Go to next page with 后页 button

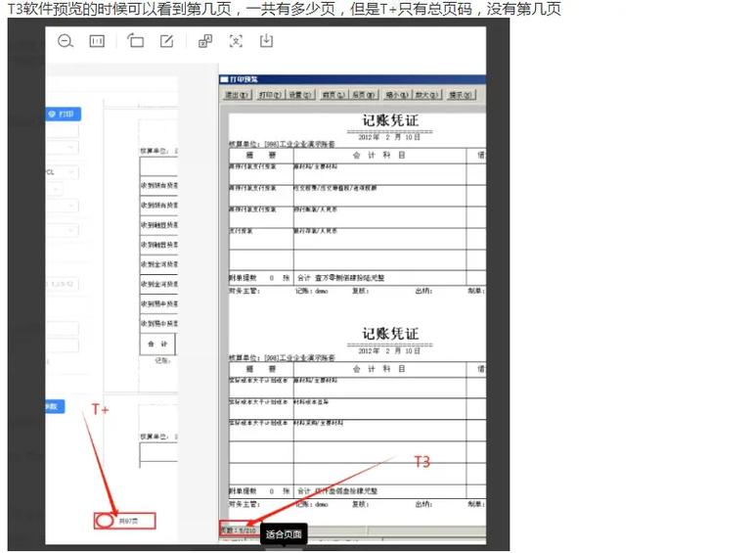[364, 95]
